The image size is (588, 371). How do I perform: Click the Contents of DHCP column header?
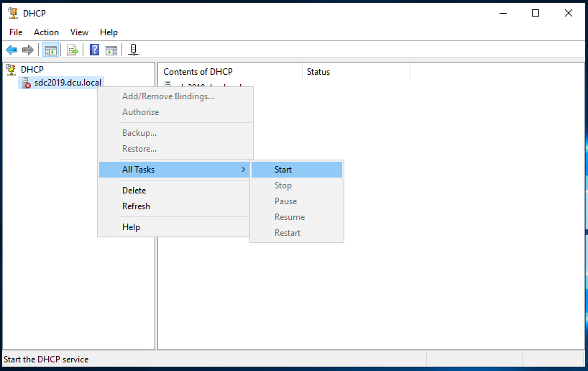(198, 72)
